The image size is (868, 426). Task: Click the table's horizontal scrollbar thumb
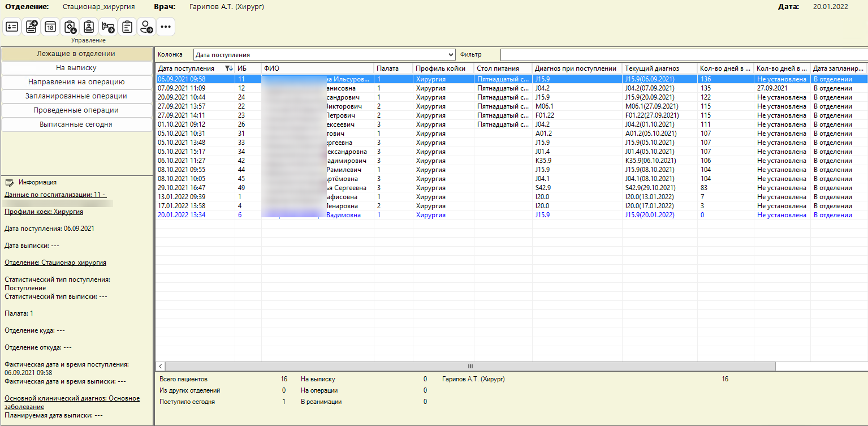click(x=470, y=366)
